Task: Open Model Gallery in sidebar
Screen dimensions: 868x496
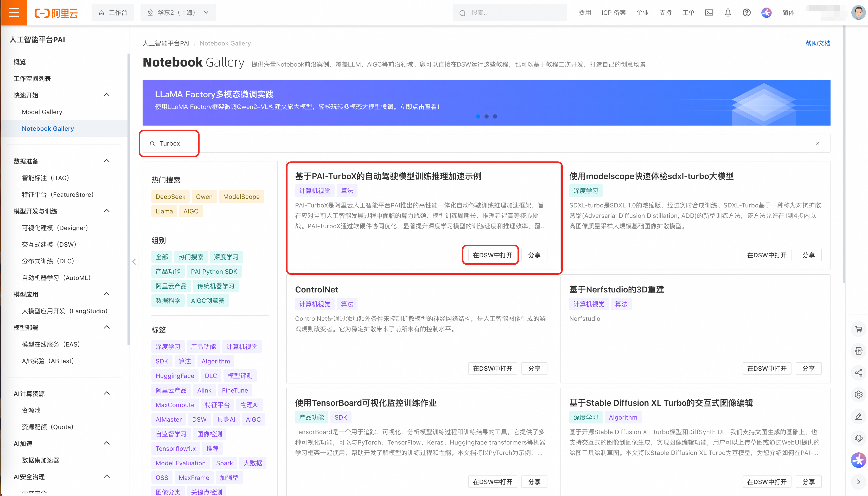Action: [x=42, y=112]
